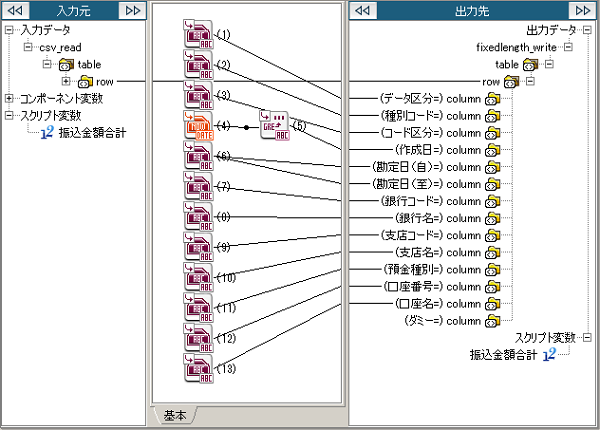This screenshot has width=600, height=430.
Task: Select the string conversion icon (5)
Action: pos(275,126)
